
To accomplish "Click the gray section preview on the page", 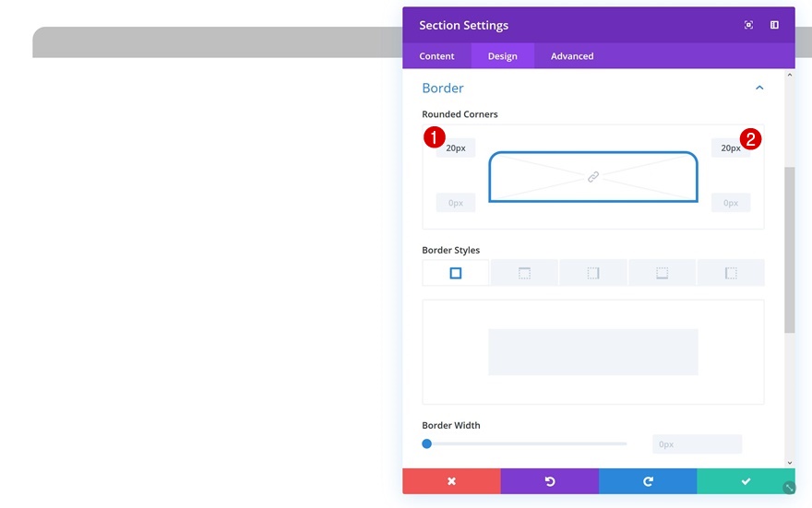I will pos(218,42).
